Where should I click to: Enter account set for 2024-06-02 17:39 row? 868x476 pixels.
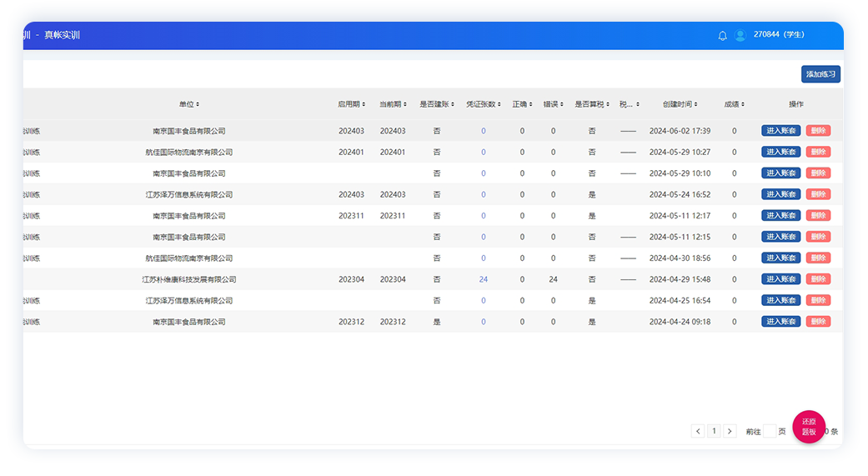point(780,131)
